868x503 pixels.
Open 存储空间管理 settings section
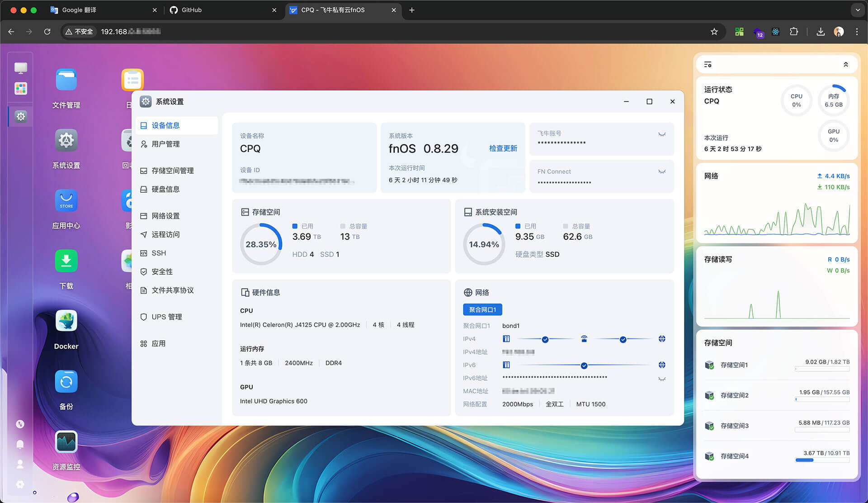click(177, 171)
